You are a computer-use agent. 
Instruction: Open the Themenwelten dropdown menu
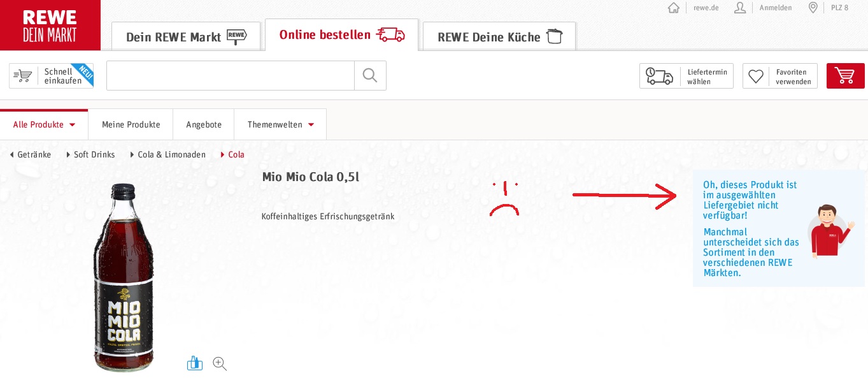280,124
